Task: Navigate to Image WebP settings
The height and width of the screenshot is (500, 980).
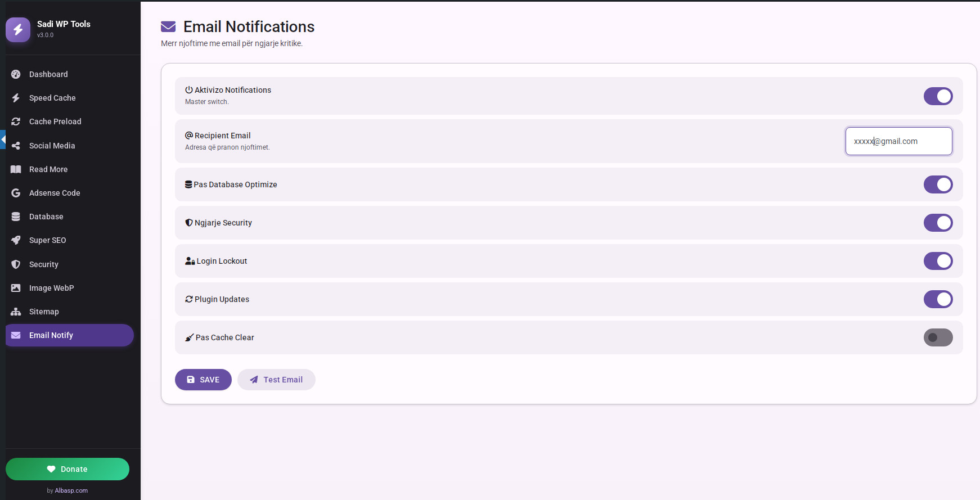Action: click(70, 288)
